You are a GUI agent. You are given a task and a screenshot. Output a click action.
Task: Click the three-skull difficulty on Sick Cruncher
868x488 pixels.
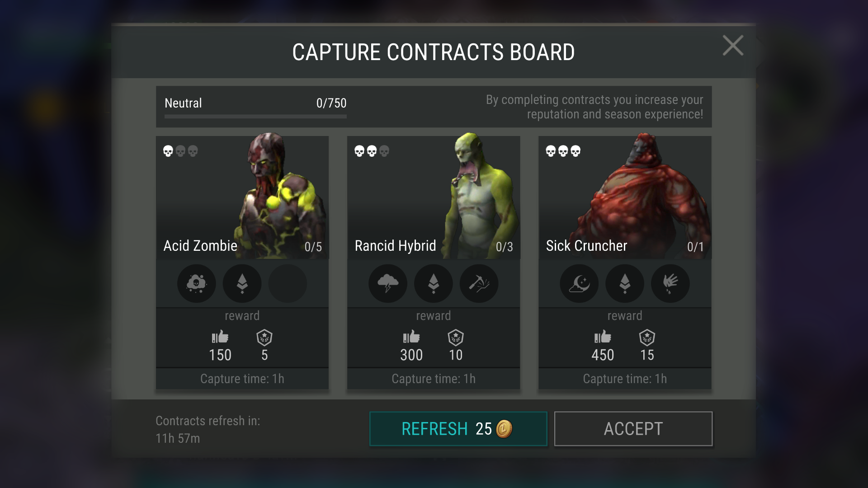point(563,151)
